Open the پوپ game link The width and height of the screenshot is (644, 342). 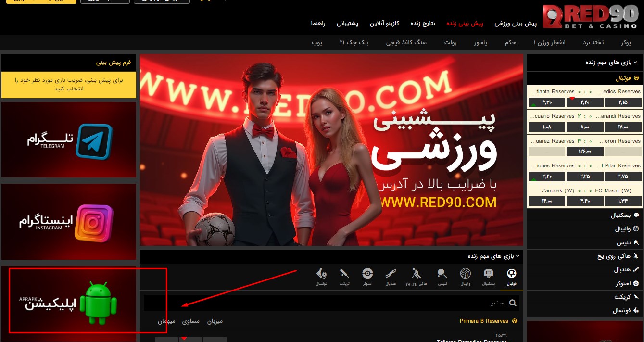coord(316,43)
